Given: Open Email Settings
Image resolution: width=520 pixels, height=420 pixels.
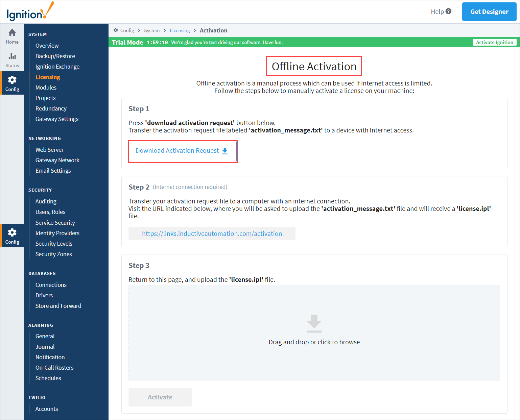Looking at the screenshot, I should pyautogui.click(x=53, y=171).
